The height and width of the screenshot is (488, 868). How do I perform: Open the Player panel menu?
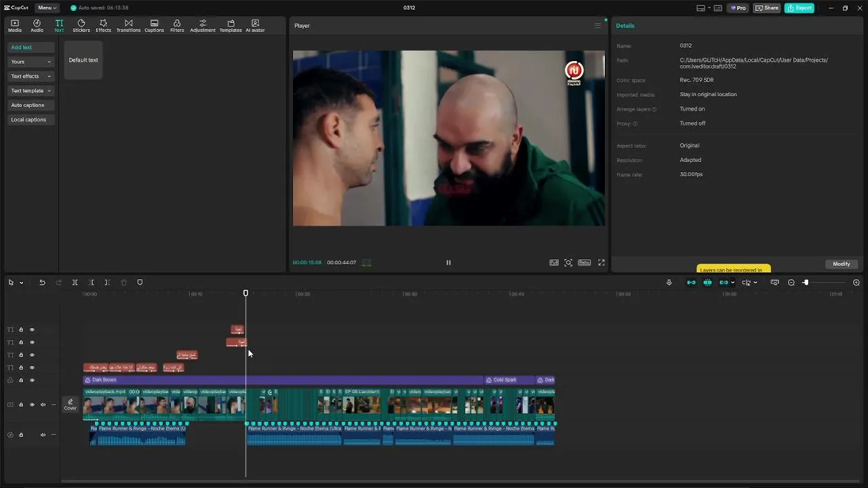597,26
